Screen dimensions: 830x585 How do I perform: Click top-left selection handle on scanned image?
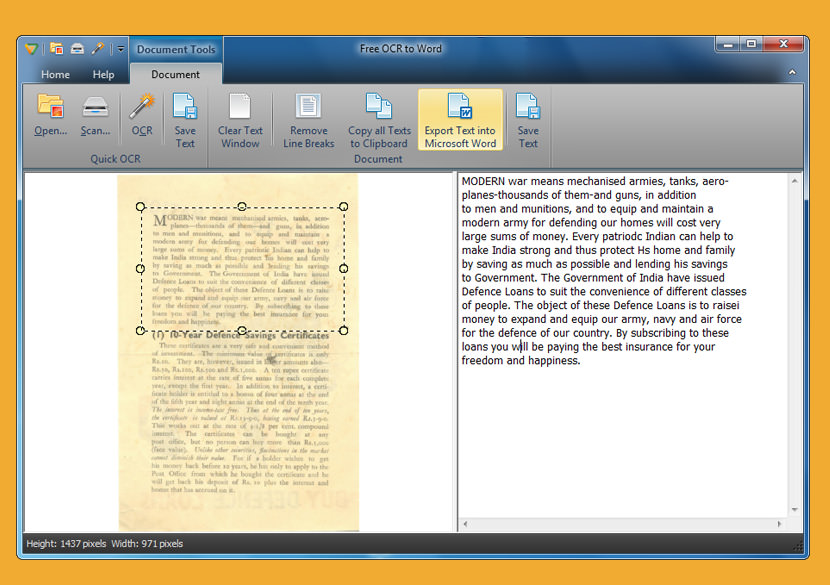(x=140, y=206)
